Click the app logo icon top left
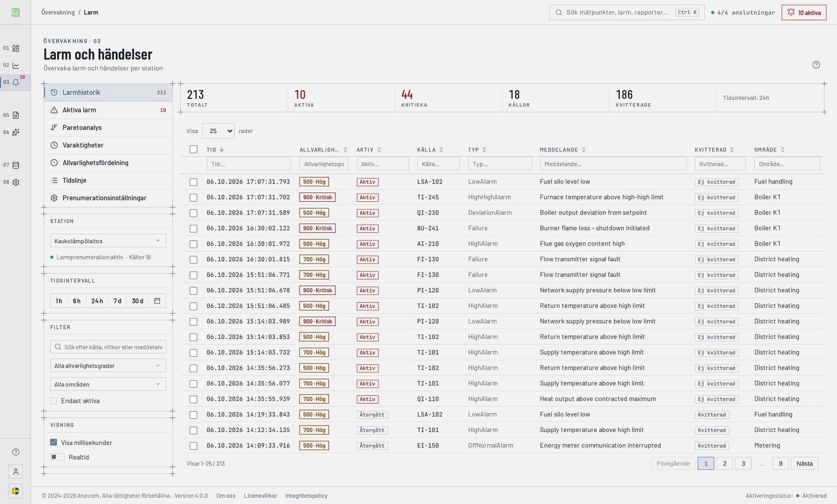Image resolution: width=837 pixels, height=504 pixels. (16, 12)
